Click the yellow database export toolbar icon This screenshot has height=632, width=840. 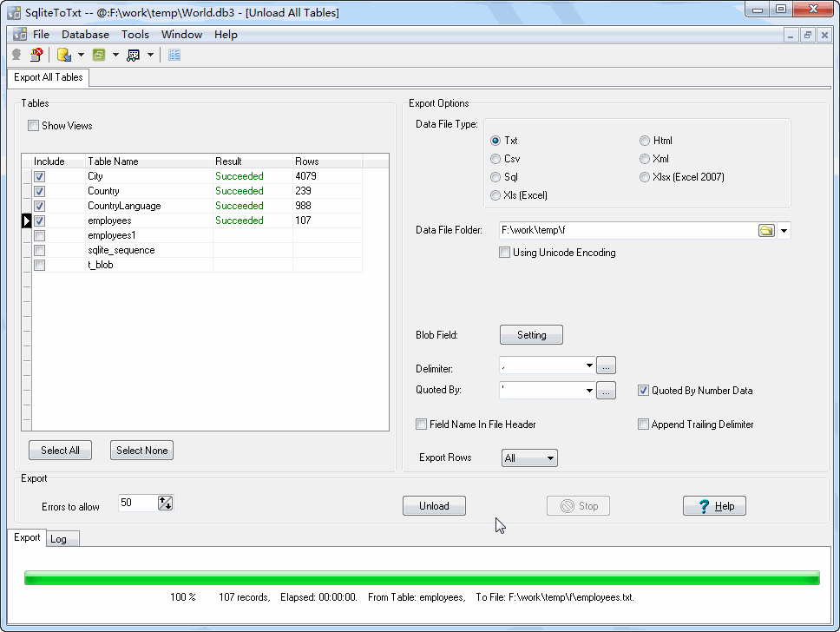coord(64,55)
